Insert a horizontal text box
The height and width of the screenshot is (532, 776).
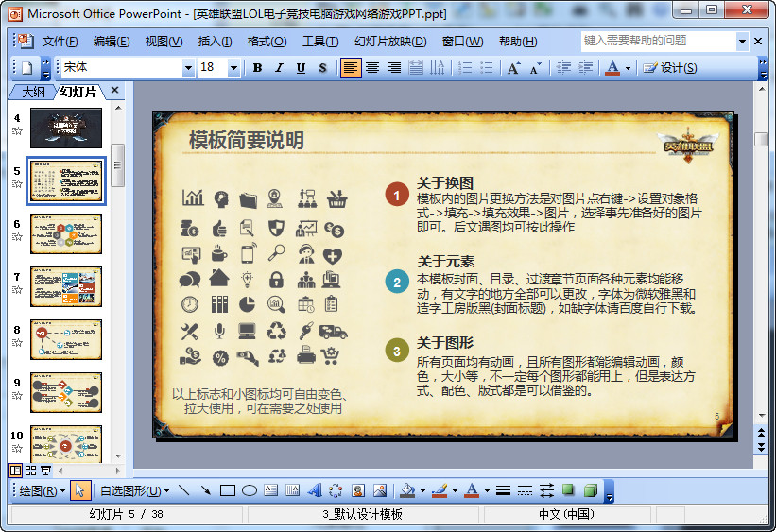(x=270, y=491)
